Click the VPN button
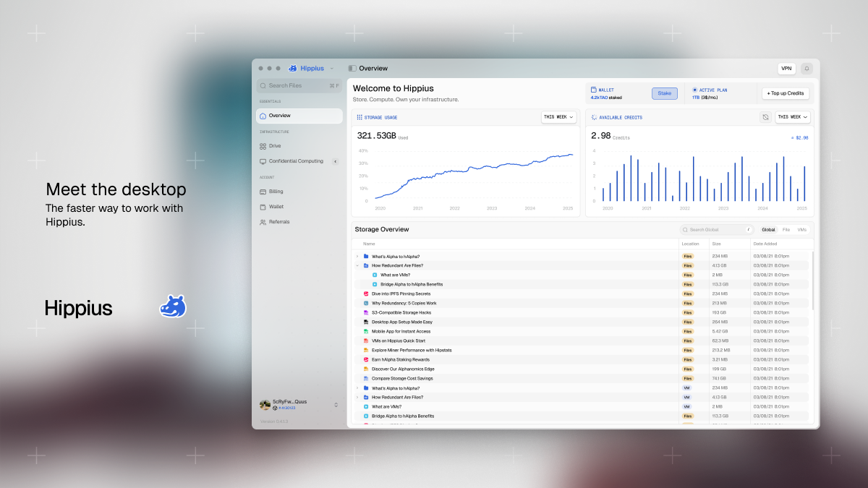The image size is (868, 488). pos(786,69)
